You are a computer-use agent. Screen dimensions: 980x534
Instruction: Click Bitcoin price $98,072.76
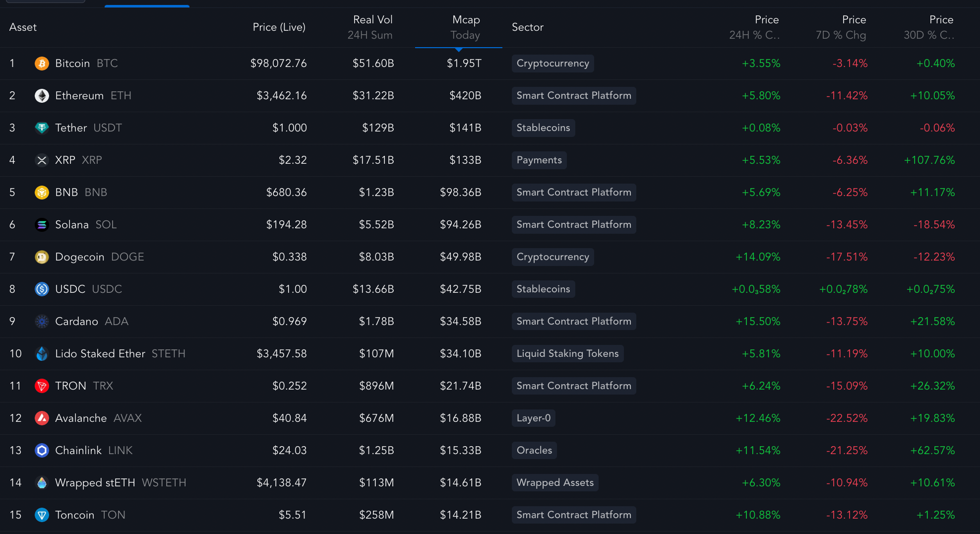278,64
